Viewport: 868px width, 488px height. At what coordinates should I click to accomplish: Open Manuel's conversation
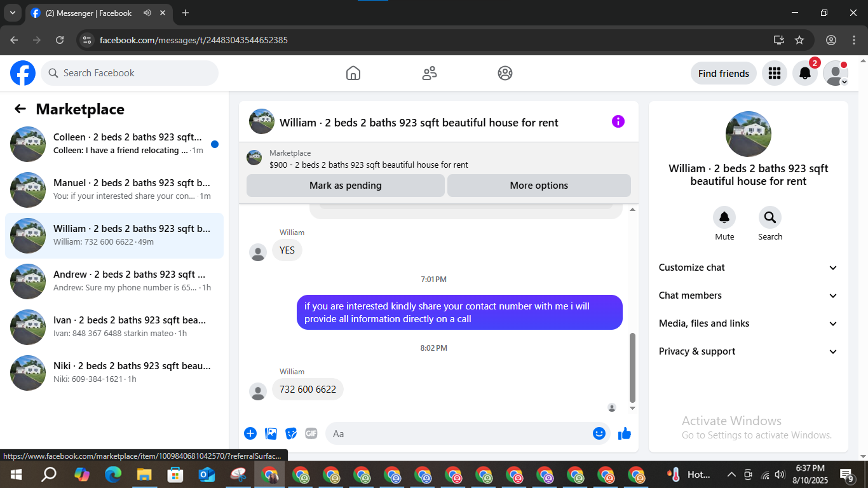[114, 190]
